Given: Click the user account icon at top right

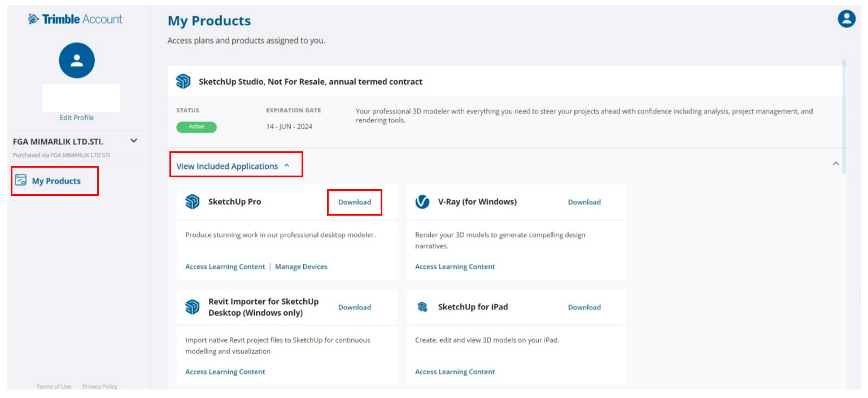Looking at the screenshot, I should (846, 19).
